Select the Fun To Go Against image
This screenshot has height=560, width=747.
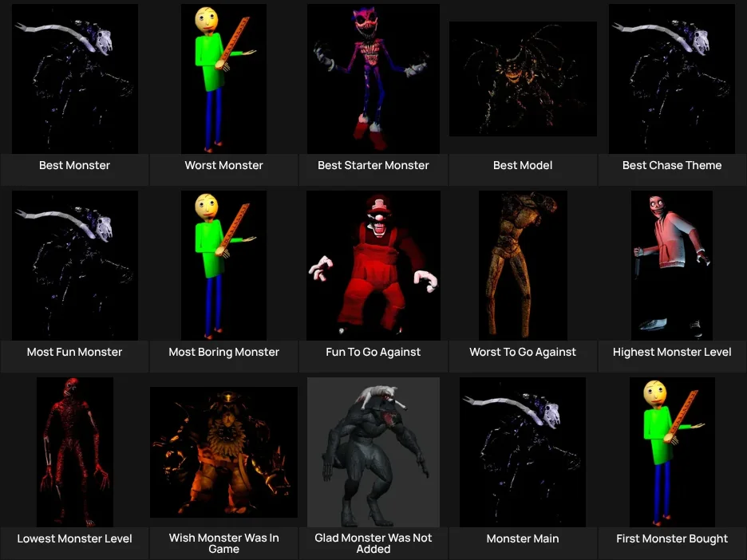[373, 265]
